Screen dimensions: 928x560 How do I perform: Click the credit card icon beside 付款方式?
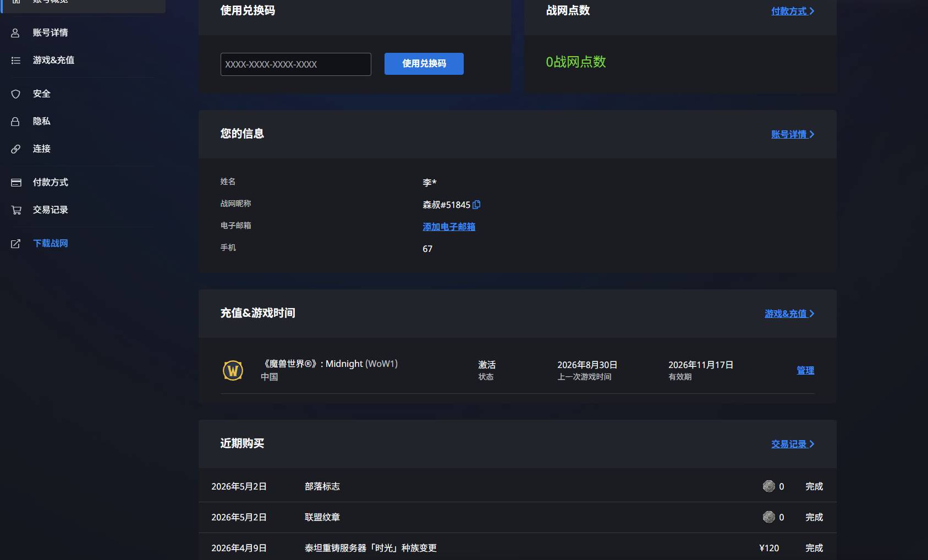coord(16,183)
